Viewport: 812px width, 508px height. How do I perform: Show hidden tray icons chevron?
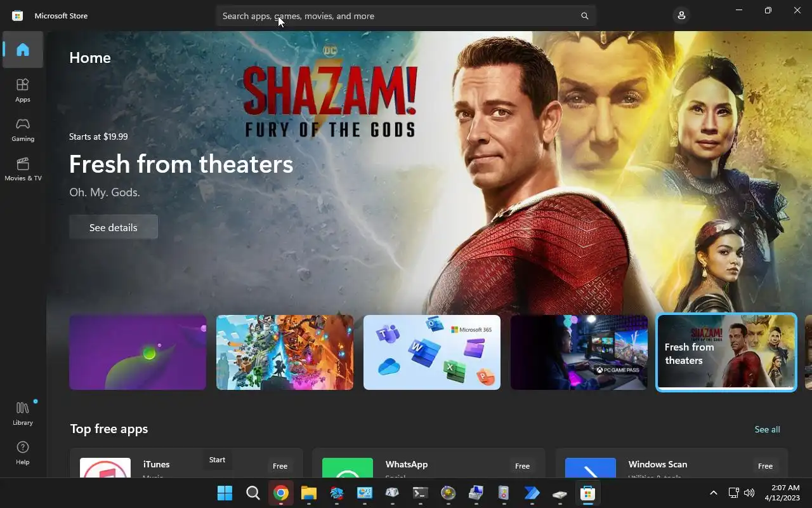click(713, 493)
